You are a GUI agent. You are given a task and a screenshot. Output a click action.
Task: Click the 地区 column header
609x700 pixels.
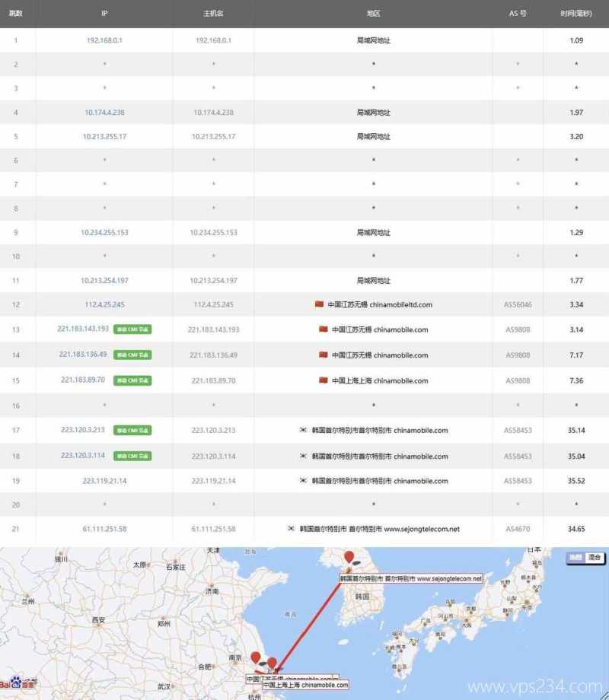click(372, 13)
